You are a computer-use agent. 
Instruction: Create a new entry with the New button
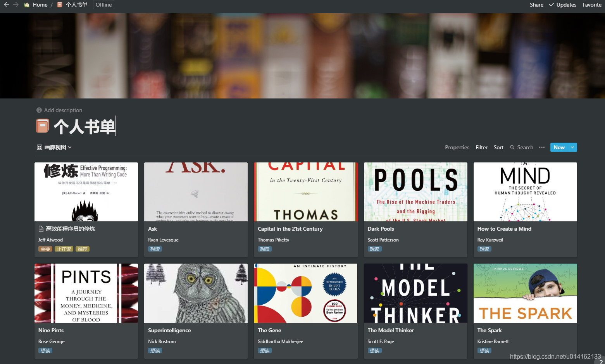(x=559, y=147)
